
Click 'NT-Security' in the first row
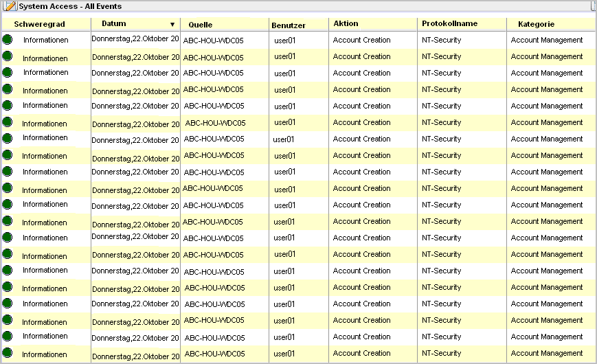point(441,40)
